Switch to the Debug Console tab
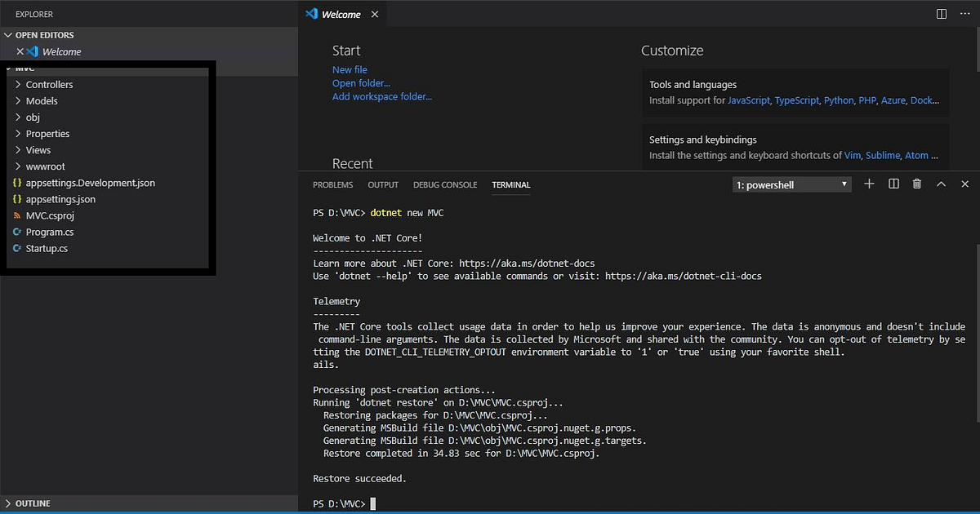The image size is (980, 514). tap(445, 185)
